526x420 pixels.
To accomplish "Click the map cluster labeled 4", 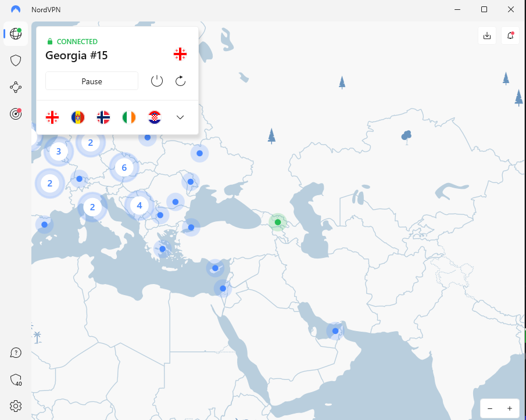I will (x=139, y=205).
